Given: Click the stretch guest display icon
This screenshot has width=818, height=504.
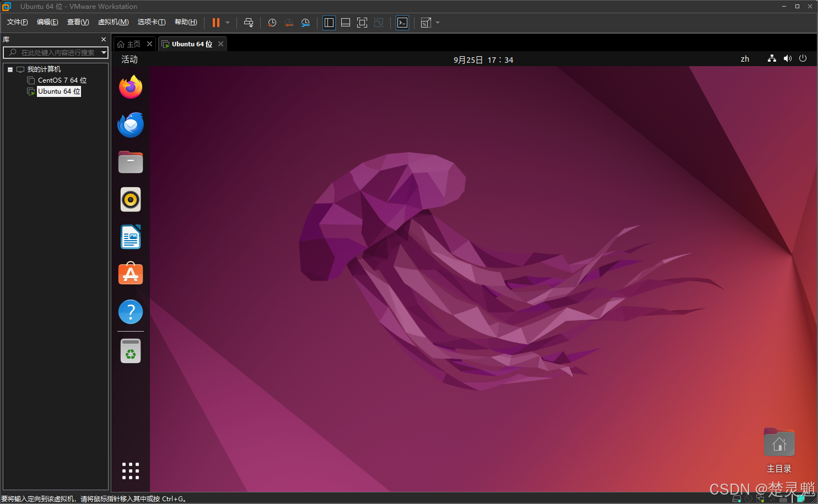Looking at the screenshot, I should (426, 23).
